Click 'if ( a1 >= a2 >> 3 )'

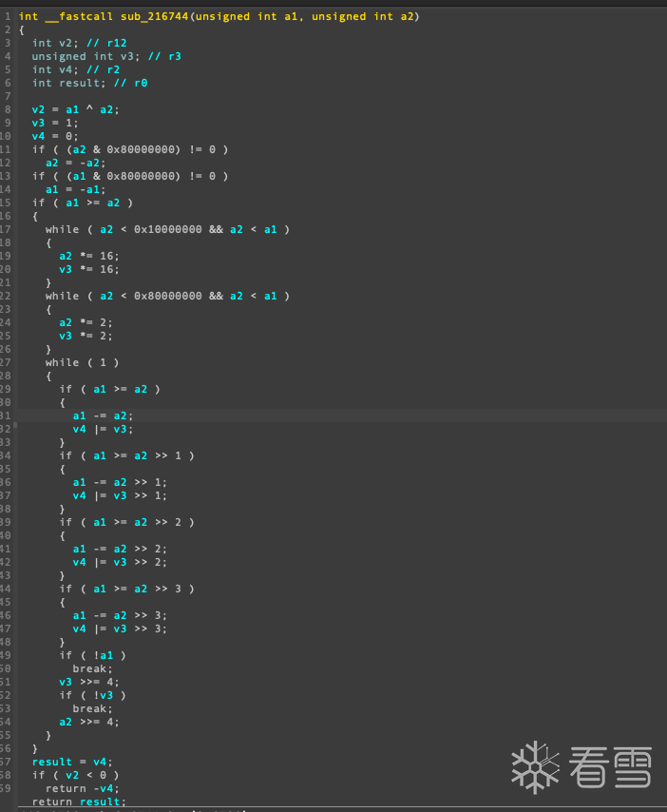pyautogui.click(x=126, y=589)
